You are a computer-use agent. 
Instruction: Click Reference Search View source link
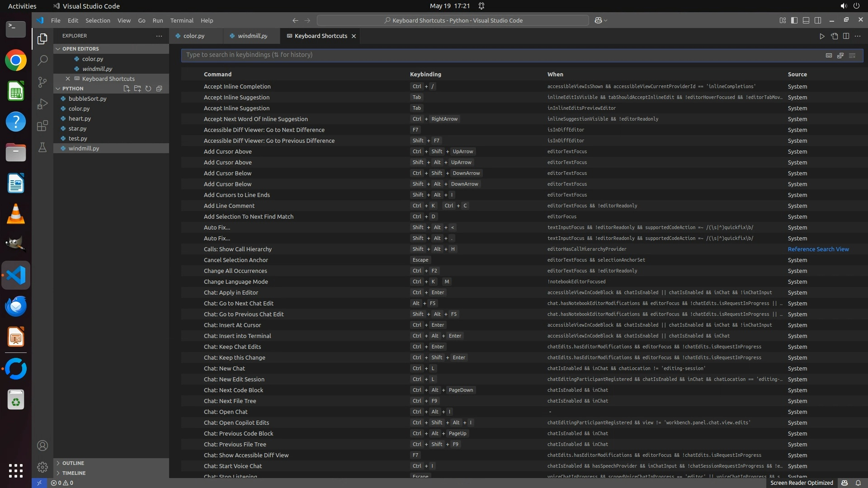click(x=818, y=249)
